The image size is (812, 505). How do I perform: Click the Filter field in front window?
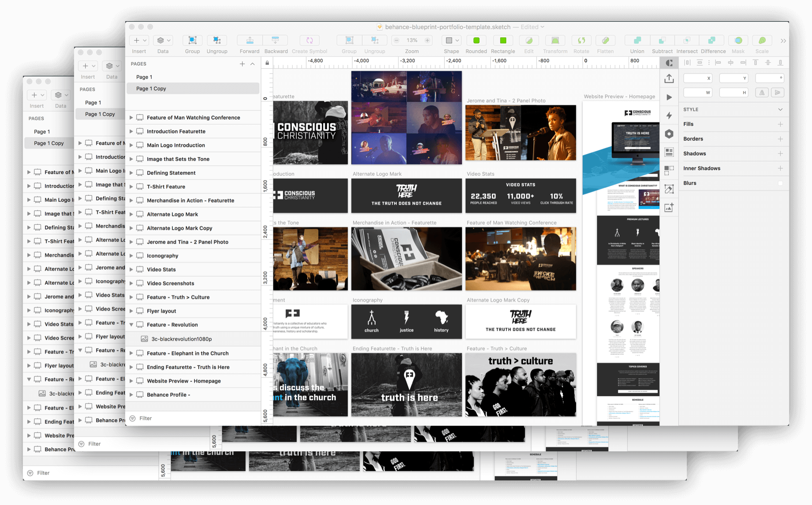(193, 419)
